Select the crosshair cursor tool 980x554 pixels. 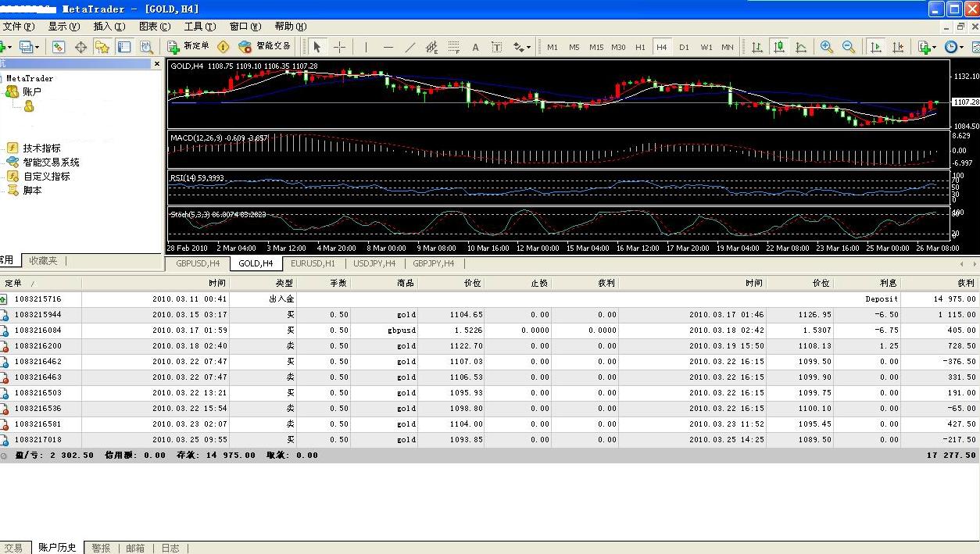point(339,47)
